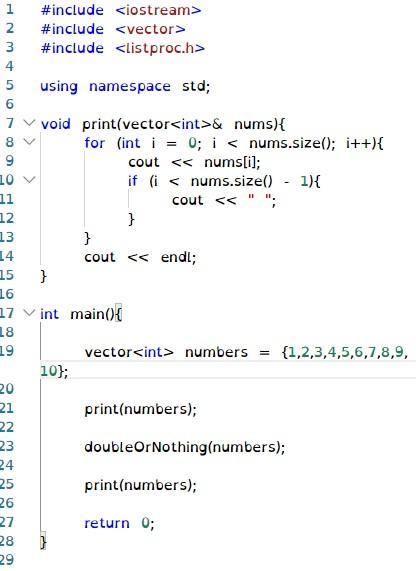The width and height of the screenshot is (416, 571).
Task: Click 'vector<int> numbers' declaration
Action: coord(166,352)
